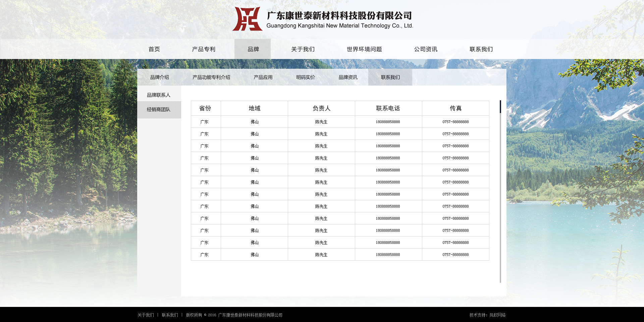
Task: Click the footer 关于我们 link
Action: [x=146, y=315]
